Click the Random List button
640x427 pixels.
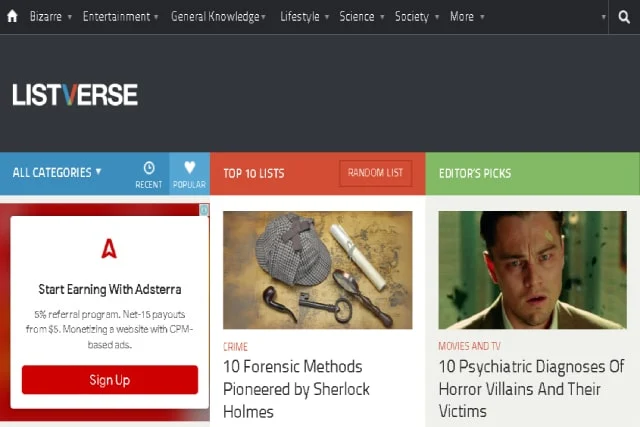tap(376, 173)
